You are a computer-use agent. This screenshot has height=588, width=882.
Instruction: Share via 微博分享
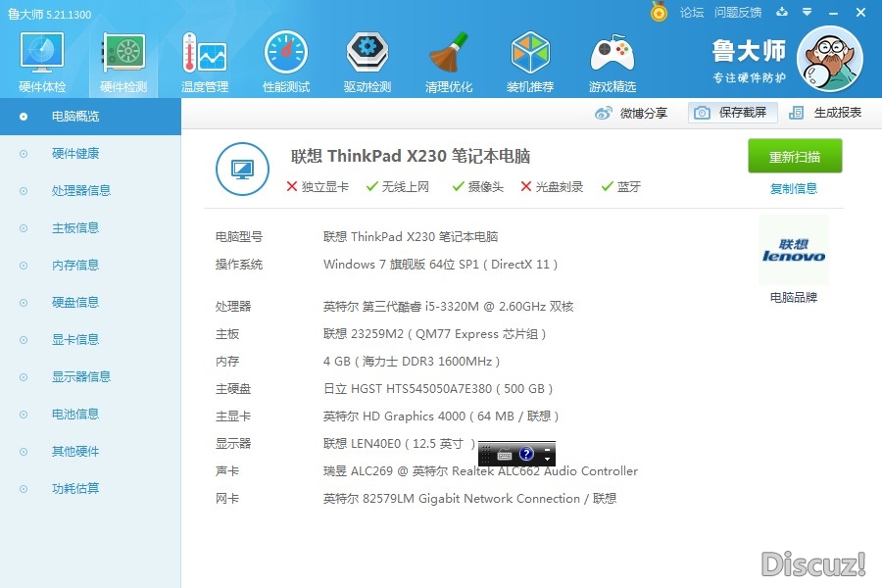pos(632,113)
